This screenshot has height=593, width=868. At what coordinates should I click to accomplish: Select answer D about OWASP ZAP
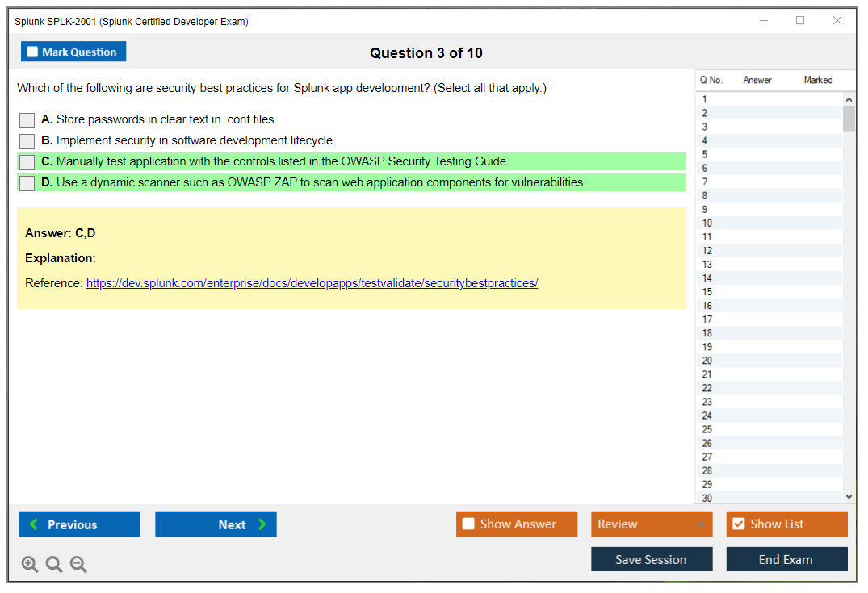(x=27, y=183)
